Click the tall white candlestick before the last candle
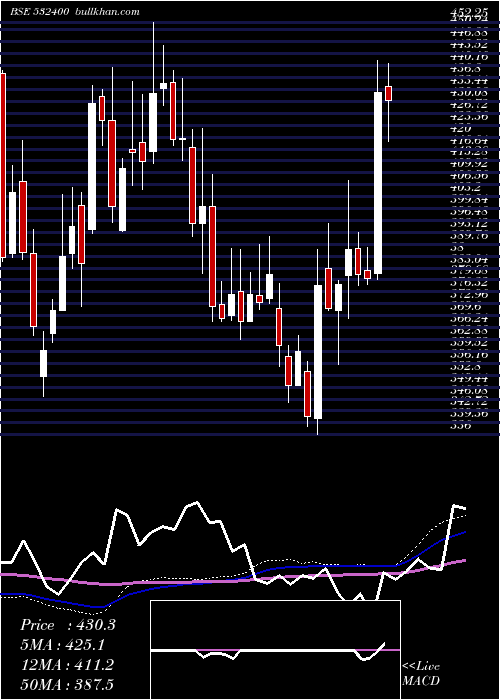The image size is (500, 700). [378, 183]
